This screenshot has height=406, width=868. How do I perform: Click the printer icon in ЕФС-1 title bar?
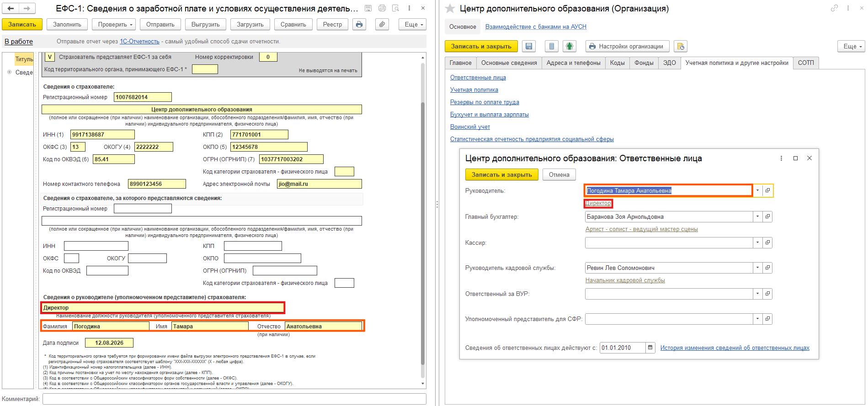click(x=382, y=8)
